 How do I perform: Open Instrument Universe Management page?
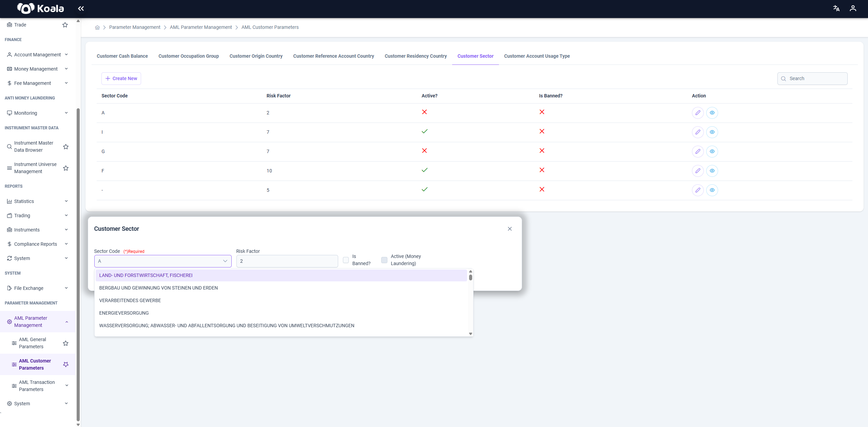pos(35,168)
